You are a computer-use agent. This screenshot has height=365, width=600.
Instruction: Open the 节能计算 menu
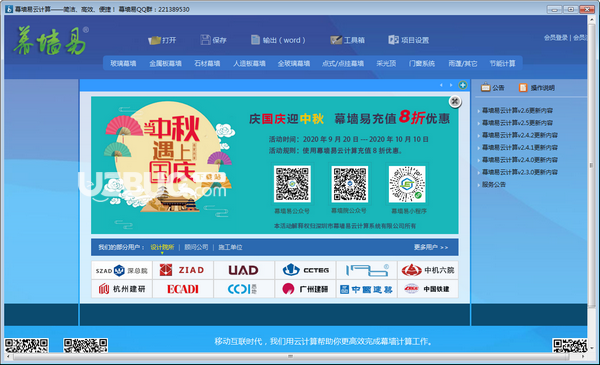(x=502, y=63)
